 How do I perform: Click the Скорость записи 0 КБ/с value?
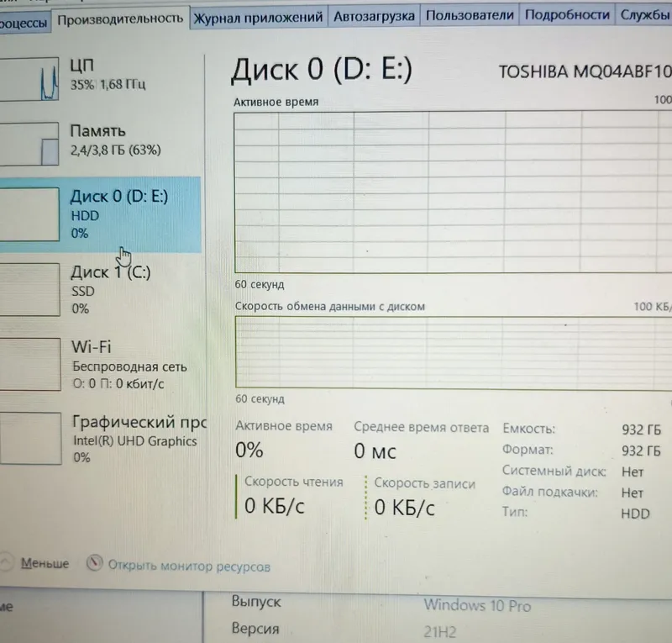tap(405, 508)
